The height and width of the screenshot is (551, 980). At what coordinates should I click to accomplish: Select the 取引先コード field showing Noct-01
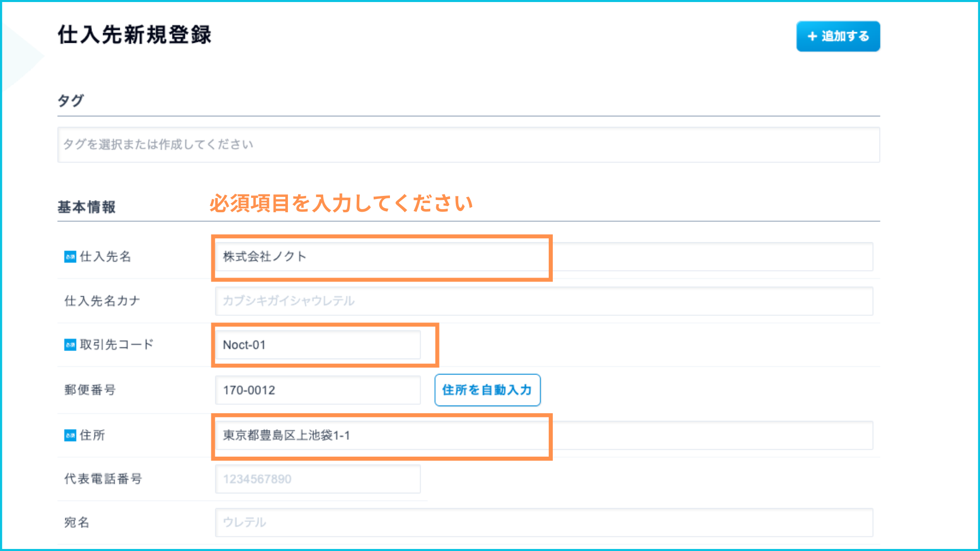click(317, 345)
